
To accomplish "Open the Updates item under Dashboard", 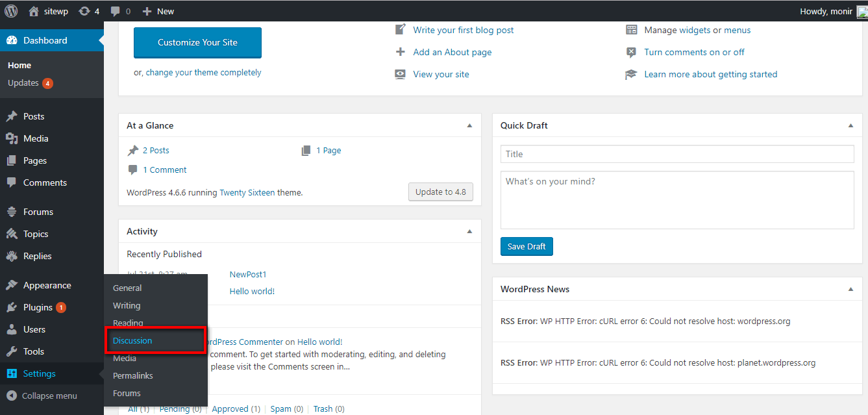I will point(31,83).
